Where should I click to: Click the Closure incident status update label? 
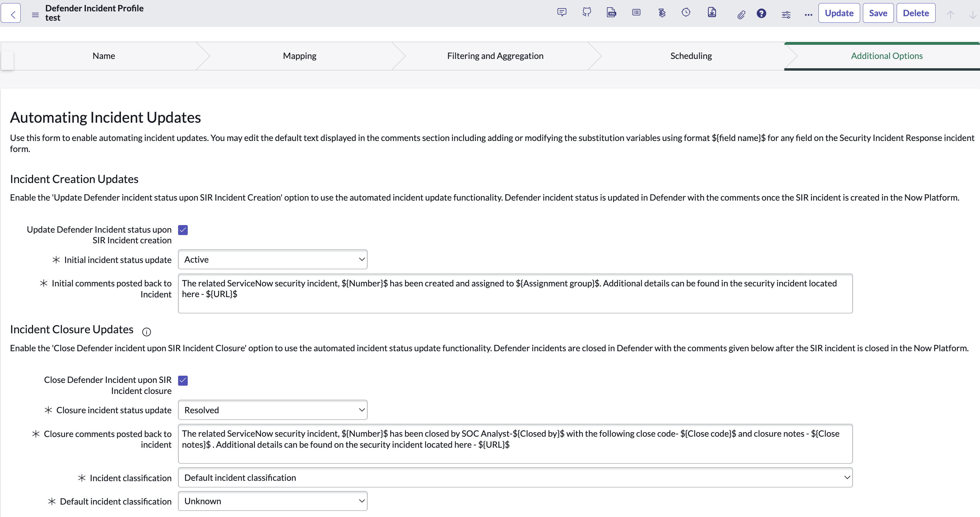tap(114, 410)
